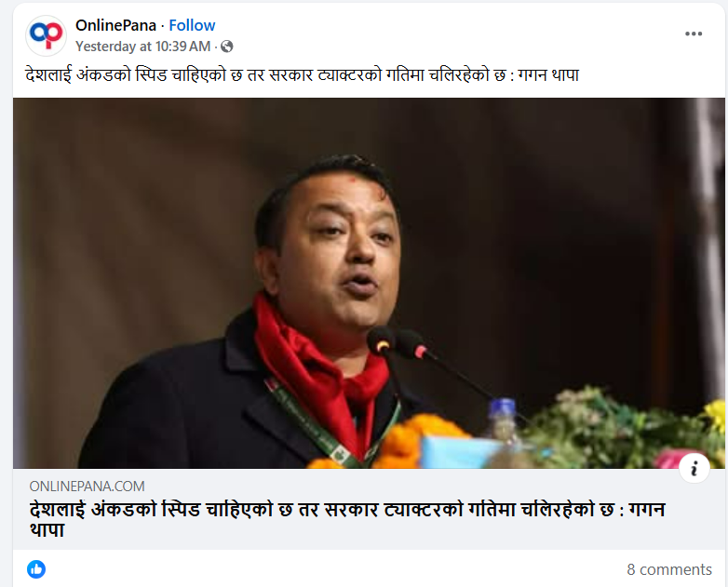The image size is (728, 587).
Task: Open the 8 comments link
Action: coord(669,569)
